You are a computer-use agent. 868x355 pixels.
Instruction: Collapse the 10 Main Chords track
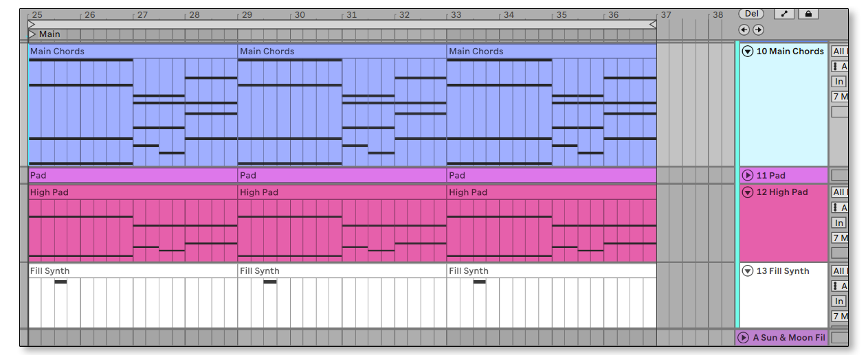tap(748, 51)
